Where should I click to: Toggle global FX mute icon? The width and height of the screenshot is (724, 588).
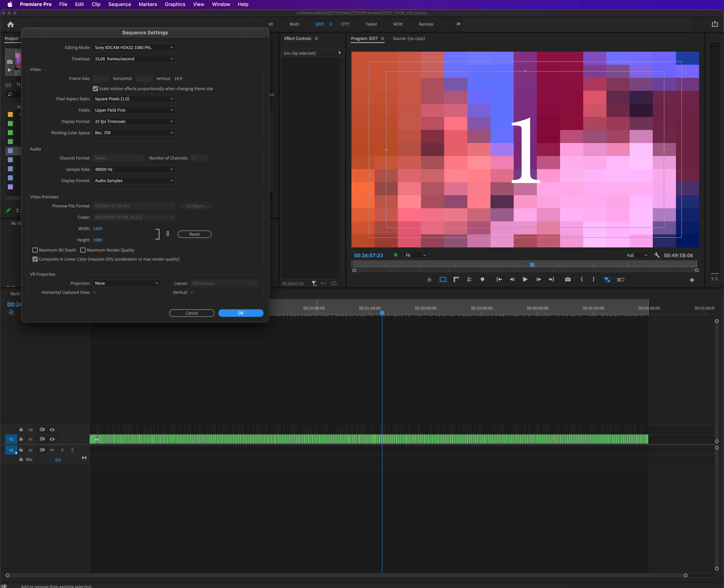429,279
